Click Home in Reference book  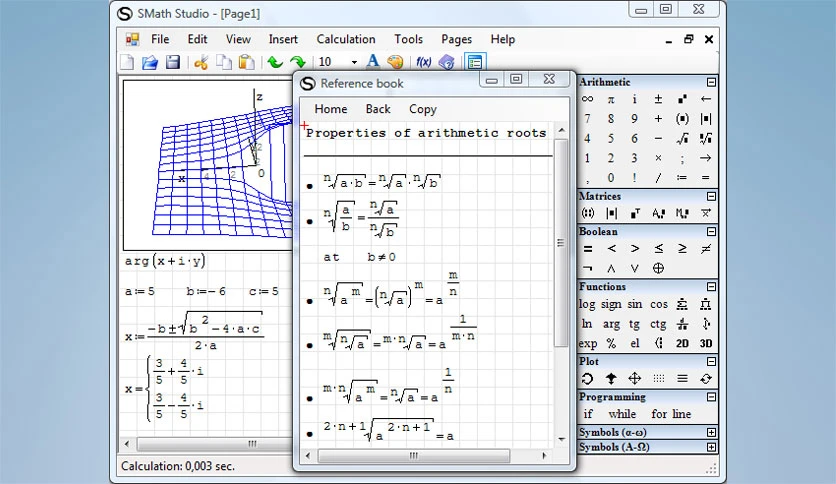(x=331, y=109)
